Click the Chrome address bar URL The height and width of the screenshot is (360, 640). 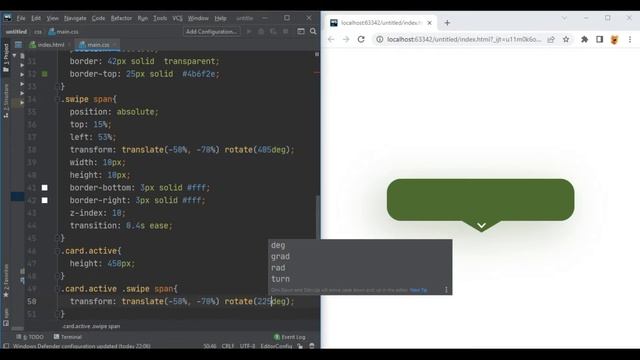(464, 40)
